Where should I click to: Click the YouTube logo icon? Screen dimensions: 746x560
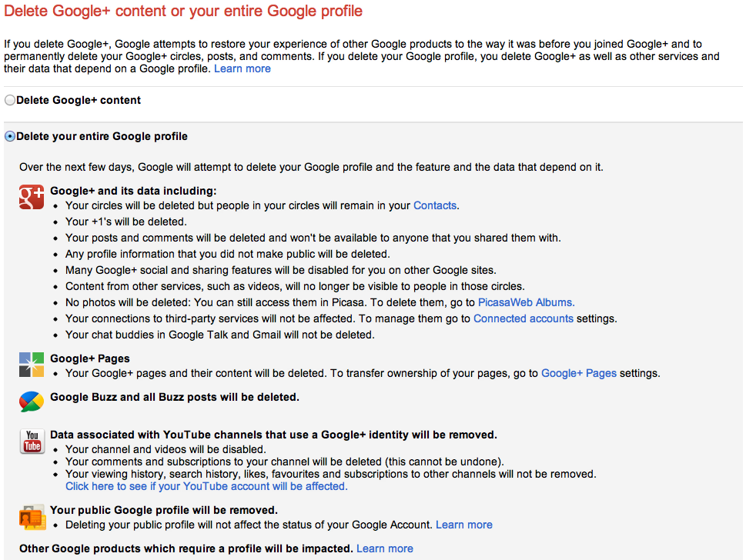click(32, 442)
